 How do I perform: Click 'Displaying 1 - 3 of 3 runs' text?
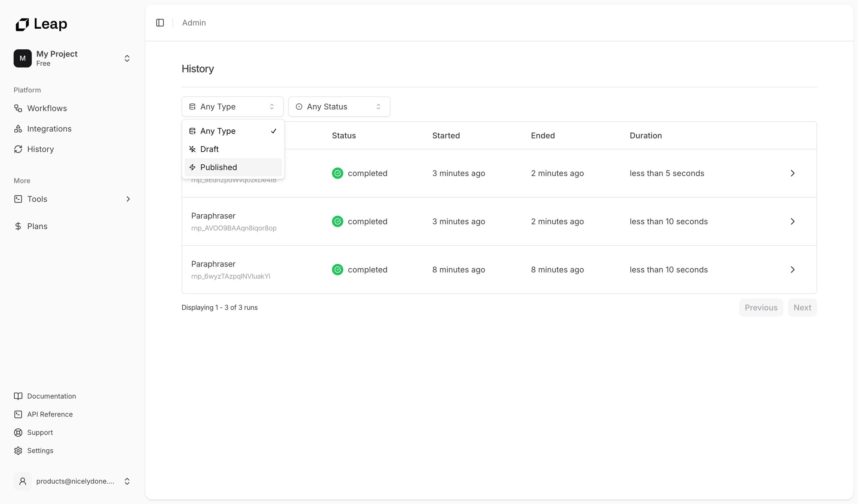pos(220,308)
